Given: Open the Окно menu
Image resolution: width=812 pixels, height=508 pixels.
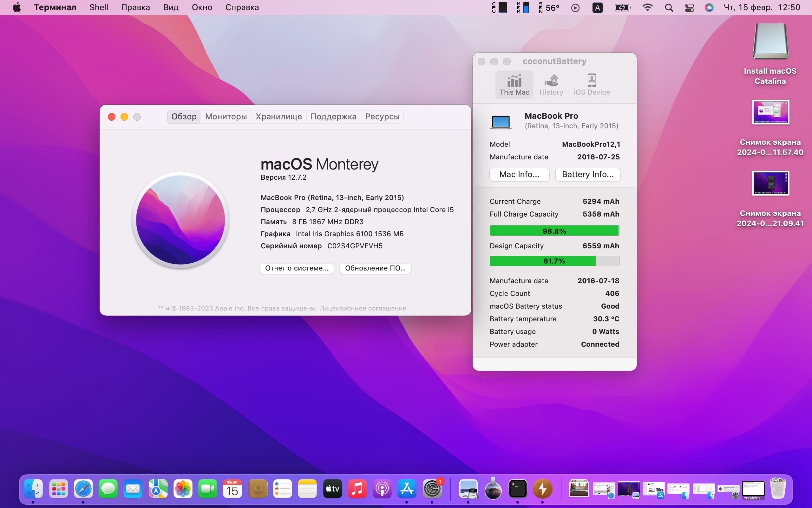Looking at the screenshot, I should tap(202, 7).
